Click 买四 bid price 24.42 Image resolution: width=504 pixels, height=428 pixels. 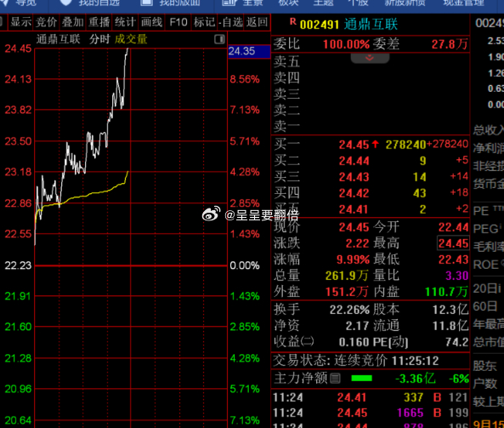pyautogui.click(x=354, y=193)
